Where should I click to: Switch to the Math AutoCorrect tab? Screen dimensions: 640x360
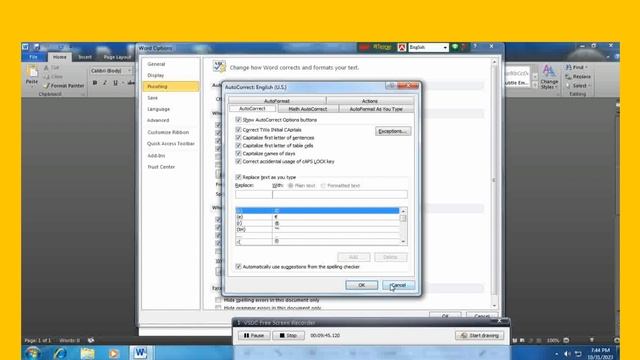[x=308, y=109]
